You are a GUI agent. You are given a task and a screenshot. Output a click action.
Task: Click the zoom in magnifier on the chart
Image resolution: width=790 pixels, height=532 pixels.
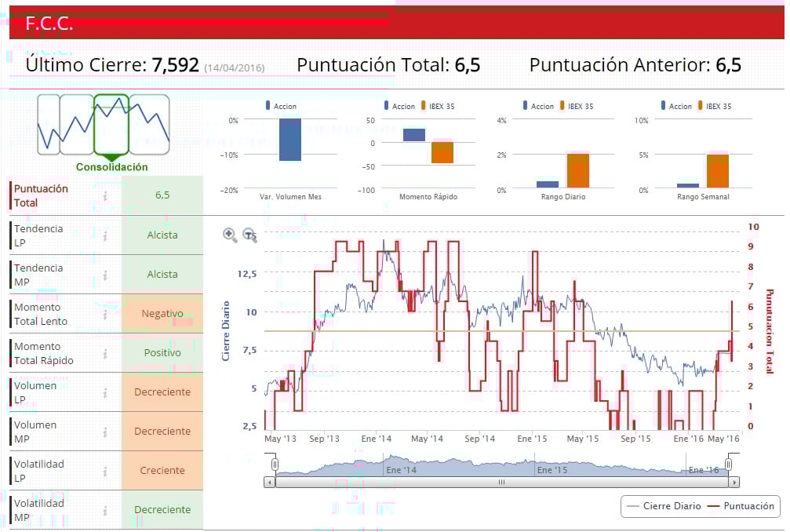tap(230, 235)
